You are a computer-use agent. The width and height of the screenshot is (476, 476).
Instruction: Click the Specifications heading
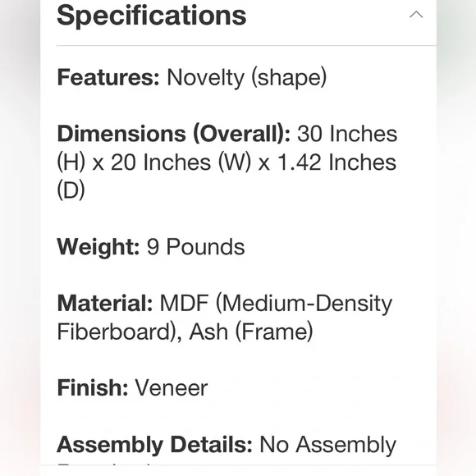click(x=152, y=16)
